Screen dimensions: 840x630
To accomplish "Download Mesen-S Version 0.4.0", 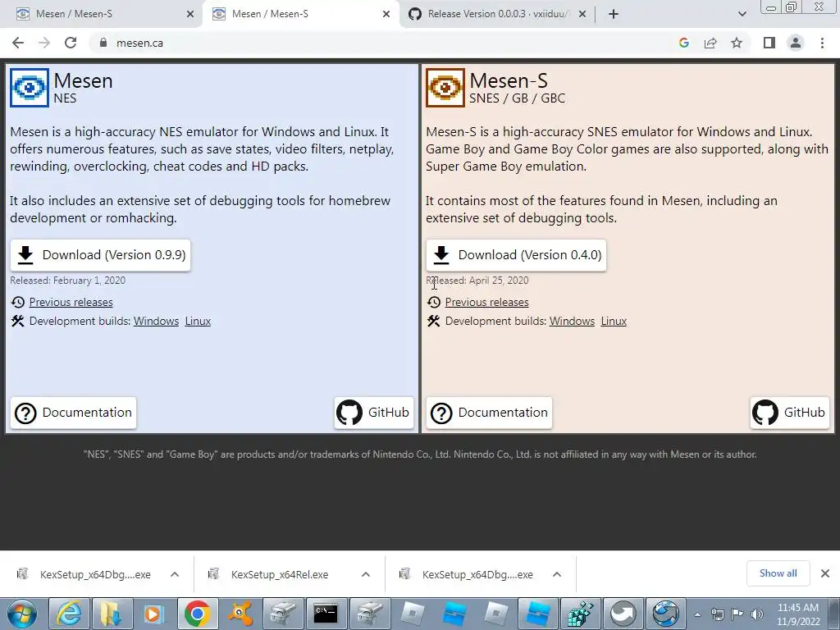I will tap(516, 255).
